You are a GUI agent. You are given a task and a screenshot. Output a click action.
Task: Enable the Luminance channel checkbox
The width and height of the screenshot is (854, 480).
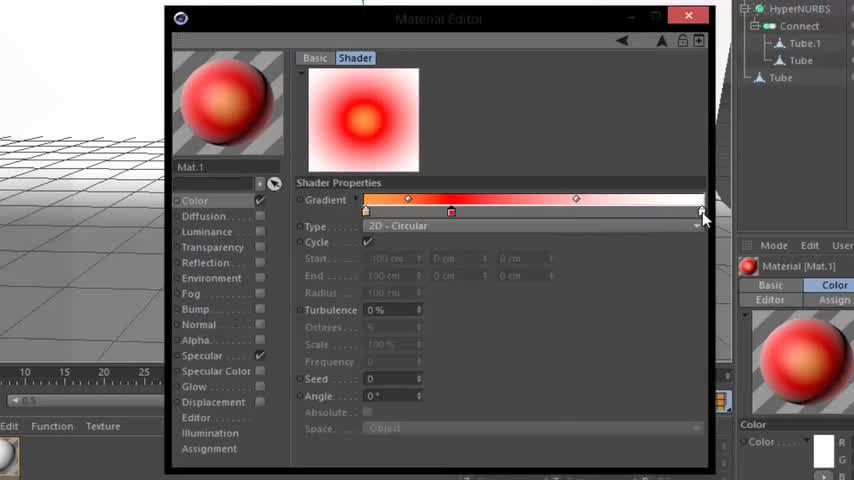[260, 232]
